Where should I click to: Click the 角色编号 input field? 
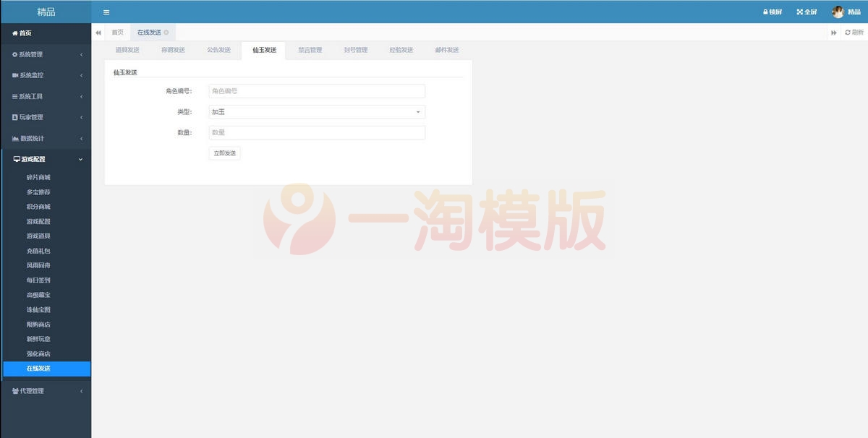[x=316, y=90]
